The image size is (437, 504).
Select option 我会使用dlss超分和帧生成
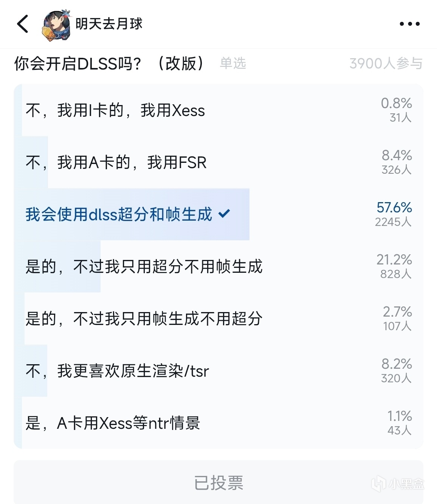pyautogui.click(x=119, y=215)
